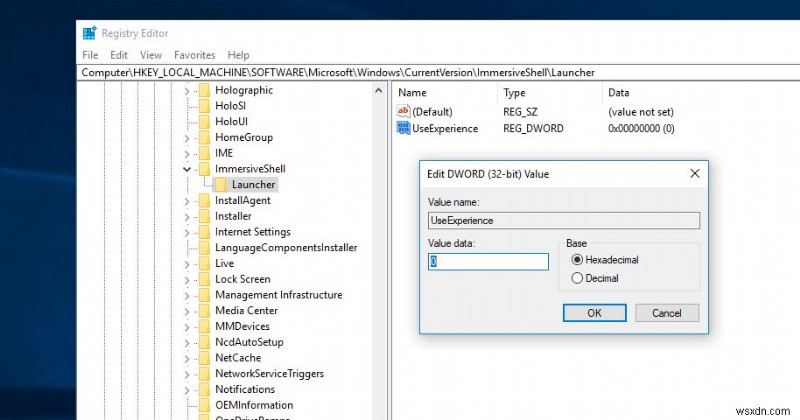The image size is (800, 420).
Task: Confirm the DWORD edit with OK
Action: pyautogui.click(x=594, y=313)
